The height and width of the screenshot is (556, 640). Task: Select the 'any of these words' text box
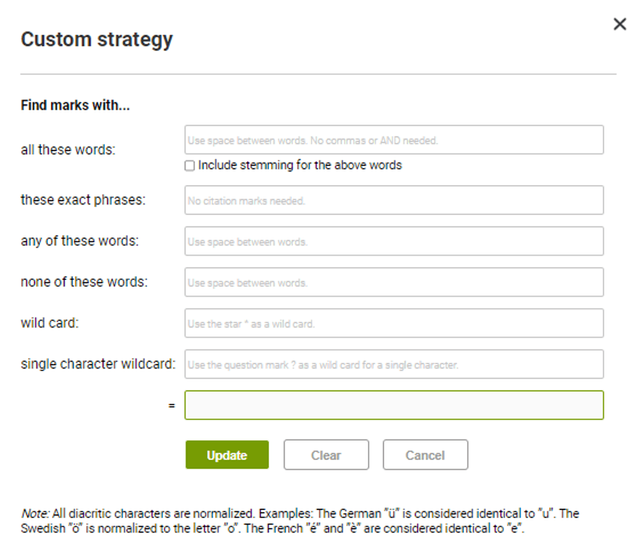tap(394, 242)
